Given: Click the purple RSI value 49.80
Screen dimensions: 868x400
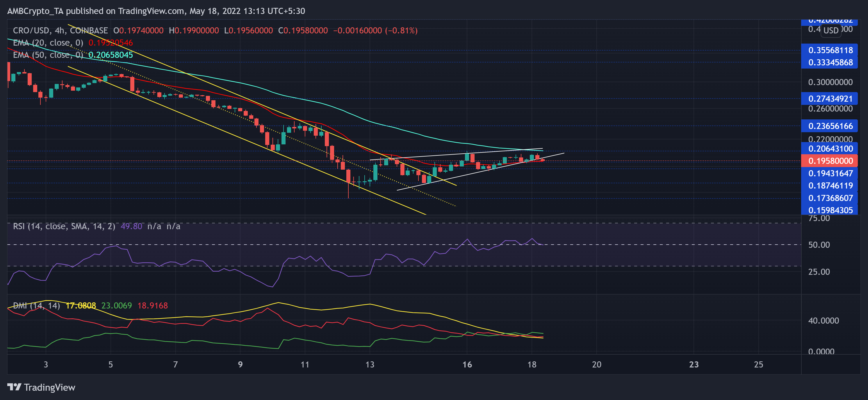Looking at the screenshot, I should tap(131, 226).
